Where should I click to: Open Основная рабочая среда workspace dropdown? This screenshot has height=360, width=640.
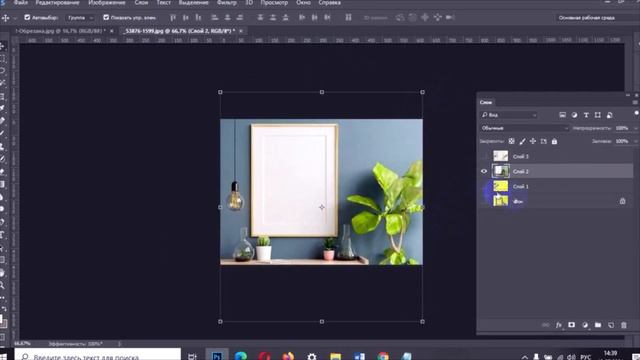tap(596, 18)
